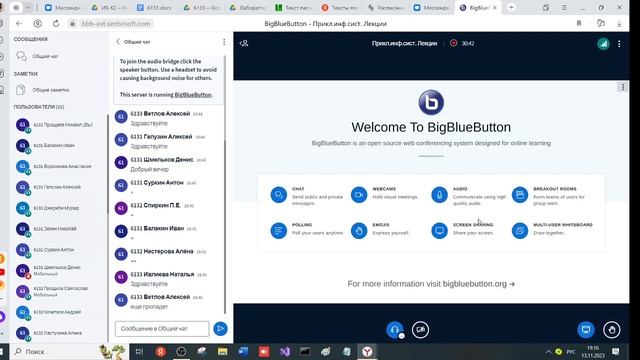Click the address bar bbb-ext URL
This screenshot has width=640, height=360.
point(116,24)
